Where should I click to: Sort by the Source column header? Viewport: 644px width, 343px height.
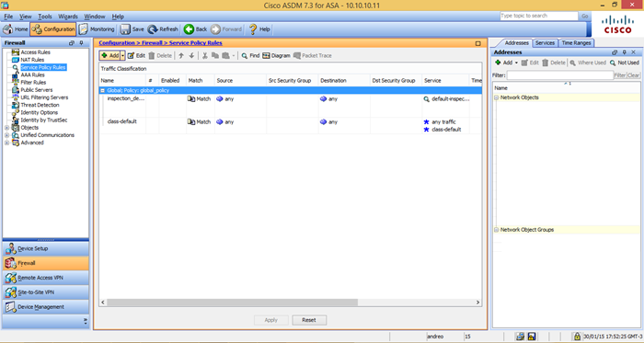(240, 80)
